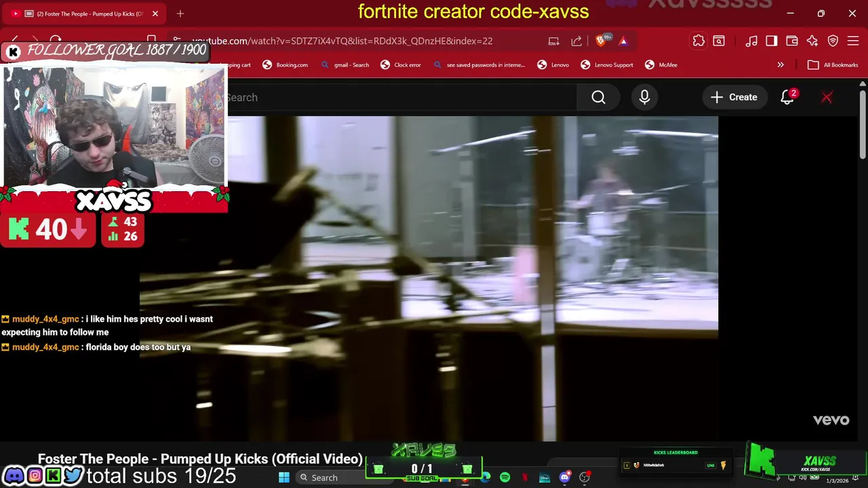Open Netflix from the taskbar
This screenshot has width=868, height=488.
coord(525,478)
